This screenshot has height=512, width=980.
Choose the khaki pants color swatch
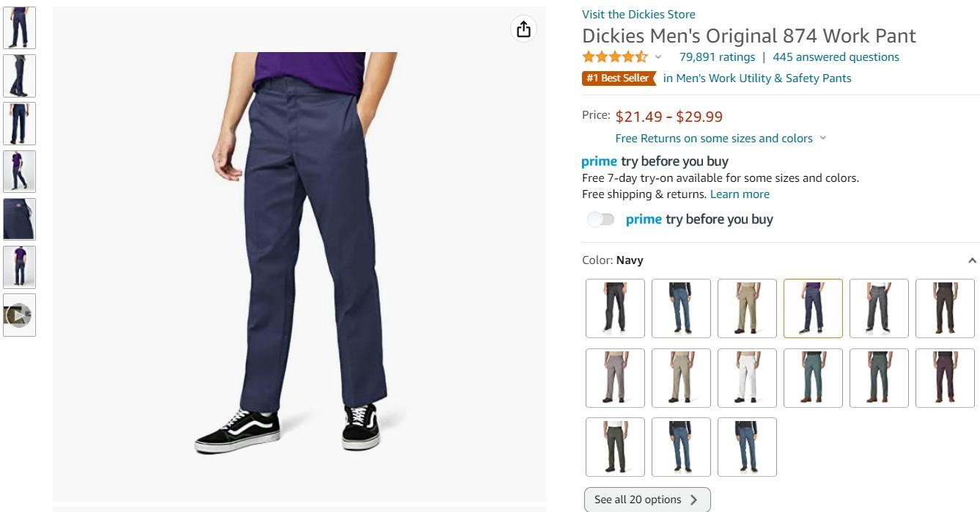click(x=747, y=308)
